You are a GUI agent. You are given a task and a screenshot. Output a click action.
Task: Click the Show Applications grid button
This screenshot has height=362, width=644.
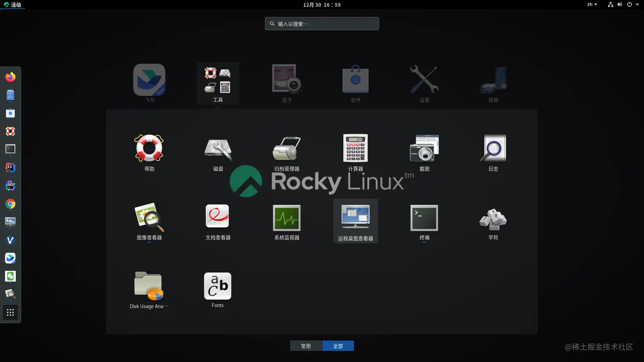pyautogui.click(x=10, y=313)
